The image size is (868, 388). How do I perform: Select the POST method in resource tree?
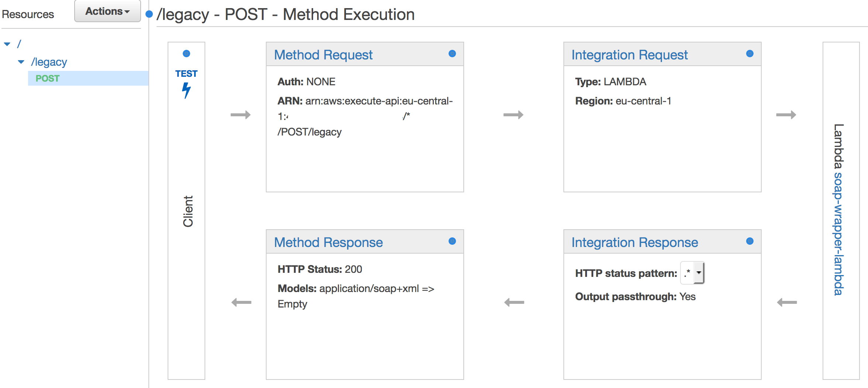[x=48, y=78]
